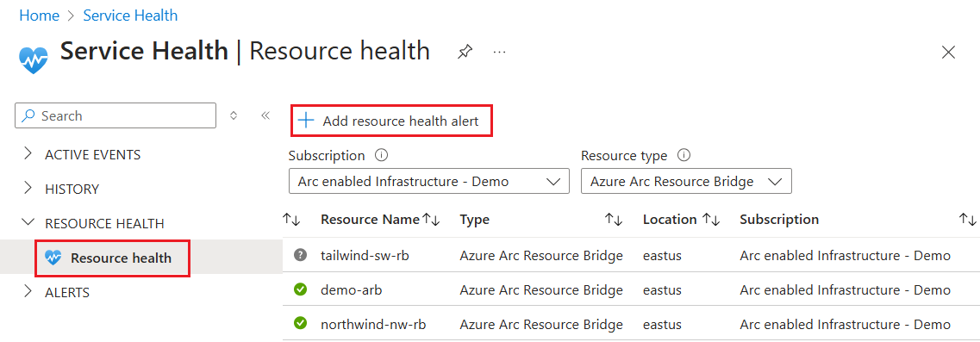
Task: Click the unknown status icon for tailwind-sw-rb
Action: [x=301, y=255]
